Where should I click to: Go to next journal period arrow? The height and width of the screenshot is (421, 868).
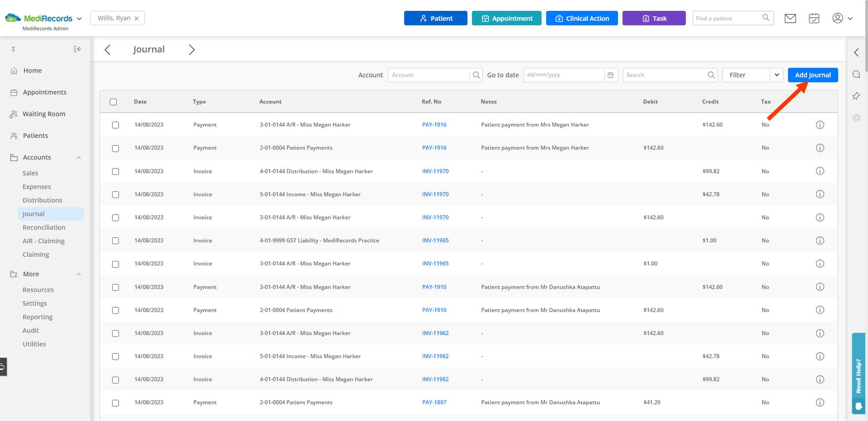pyautogui.click(x=192, y=49)
